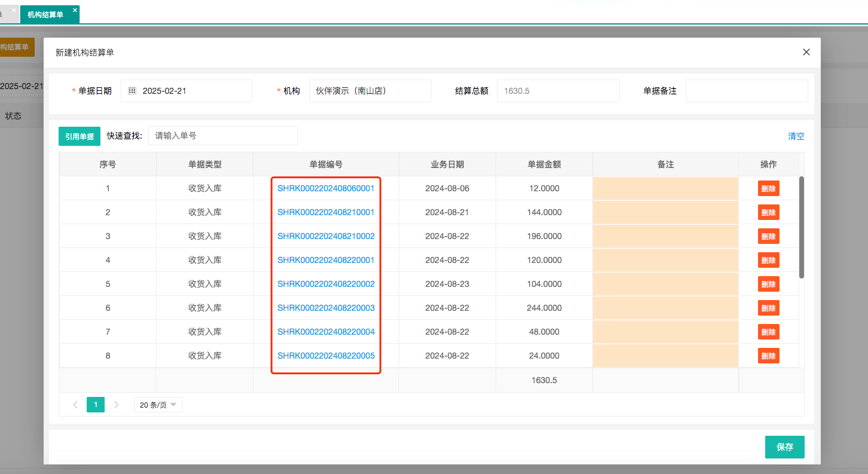Delete row 5 using 删除
The height and width of the screenshot is (474, 868).
click(768, 284)
